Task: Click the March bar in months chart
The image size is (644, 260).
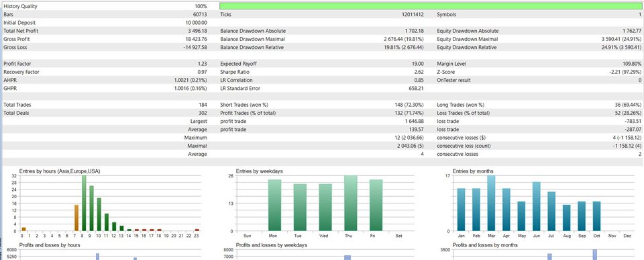Action: [x=491, y=203]
